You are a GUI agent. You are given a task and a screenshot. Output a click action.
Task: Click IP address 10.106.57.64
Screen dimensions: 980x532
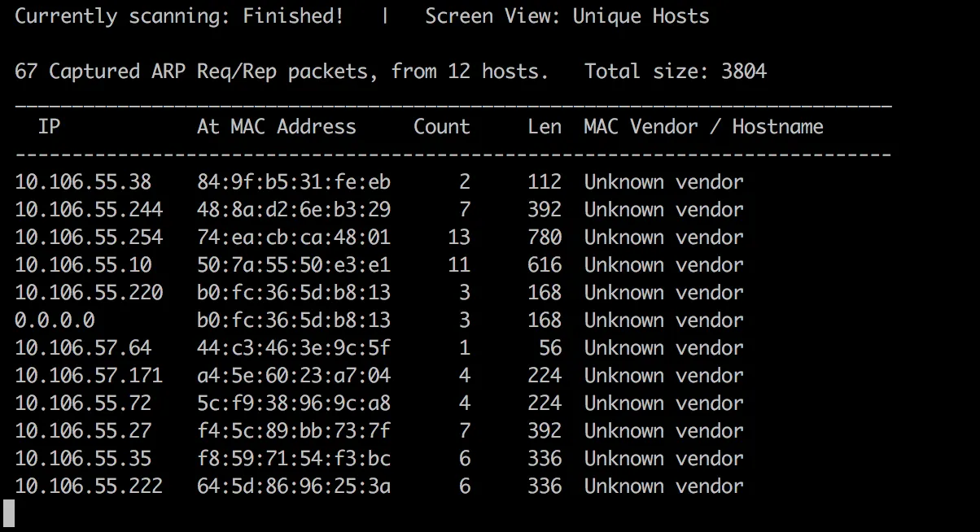[82, 347]
